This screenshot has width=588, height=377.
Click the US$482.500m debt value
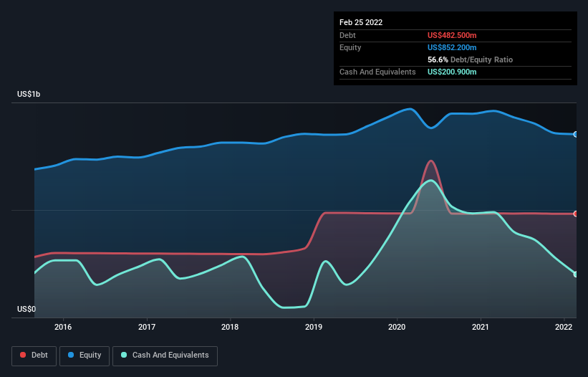coord(452,35)
